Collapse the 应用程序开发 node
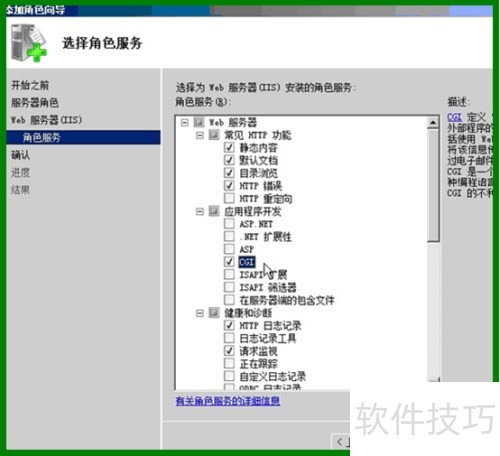The image size is (500, 456). (x=199, y=211)
